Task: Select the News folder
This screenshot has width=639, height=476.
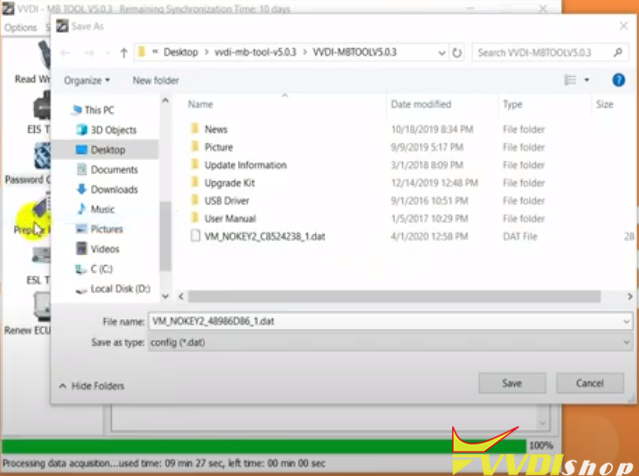Action: point(209,130)
